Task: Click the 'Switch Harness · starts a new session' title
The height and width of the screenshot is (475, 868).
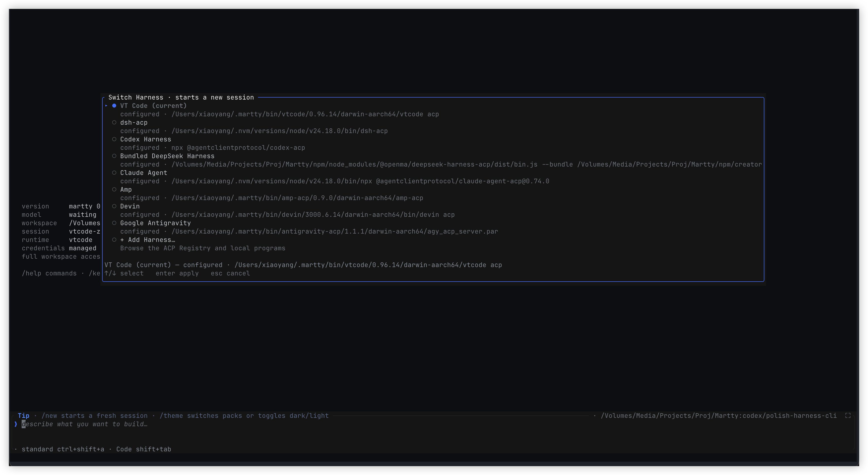Action: coord(181,97)
